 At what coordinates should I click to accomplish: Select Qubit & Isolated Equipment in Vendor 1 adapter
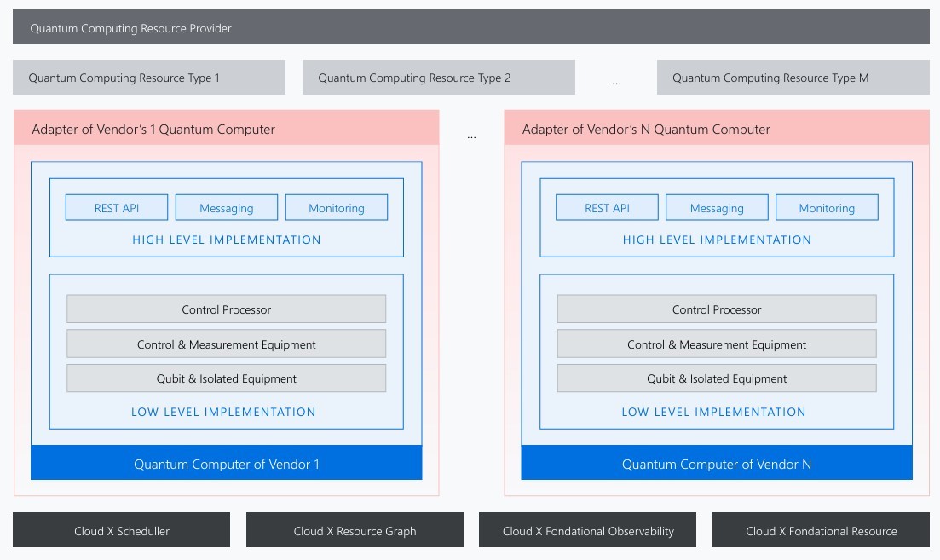[227, 378]
